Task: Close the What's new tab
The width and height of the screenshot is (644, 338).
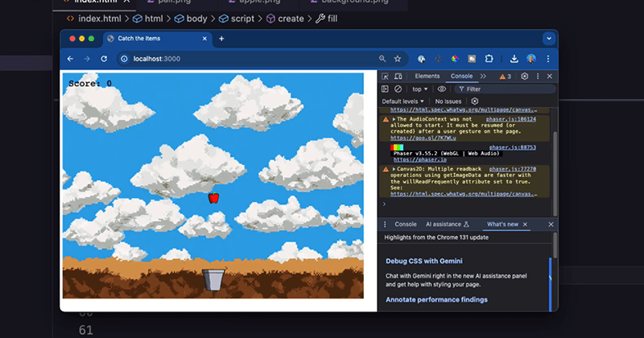Action: pyautogui.click(x=525, y=225)
